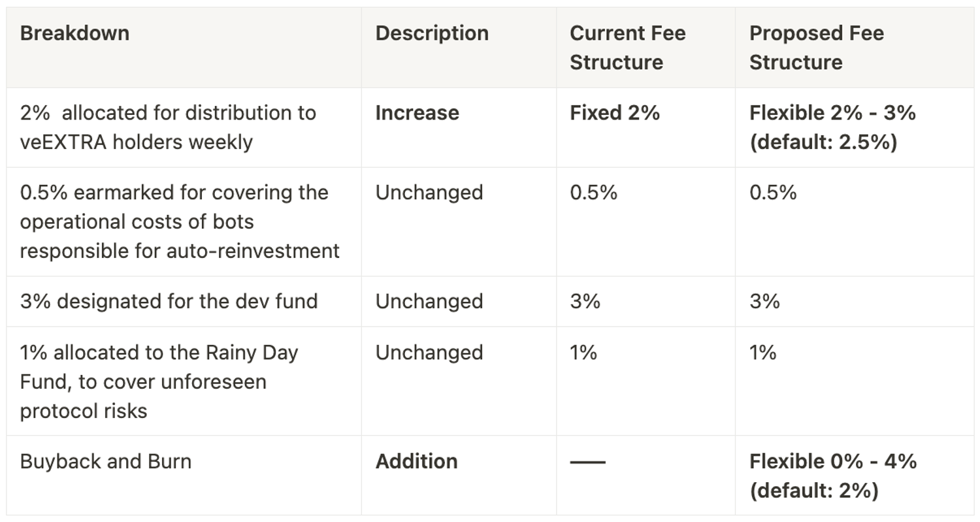The height and width of the screenshot is (522, 980).
Task: Select Unchanged in the Rainy Day Fund row
Action: coord(429,352)
